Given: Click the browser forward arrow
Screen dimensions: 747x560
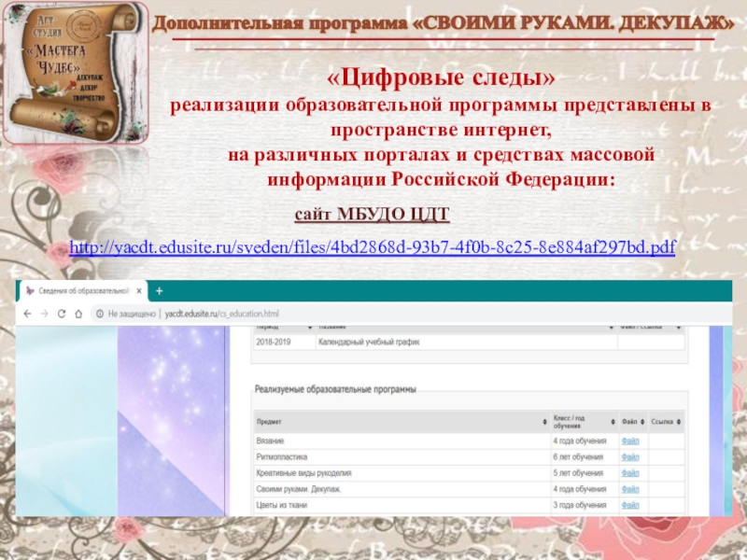Looking at the screenshot, I should [44, 314].
